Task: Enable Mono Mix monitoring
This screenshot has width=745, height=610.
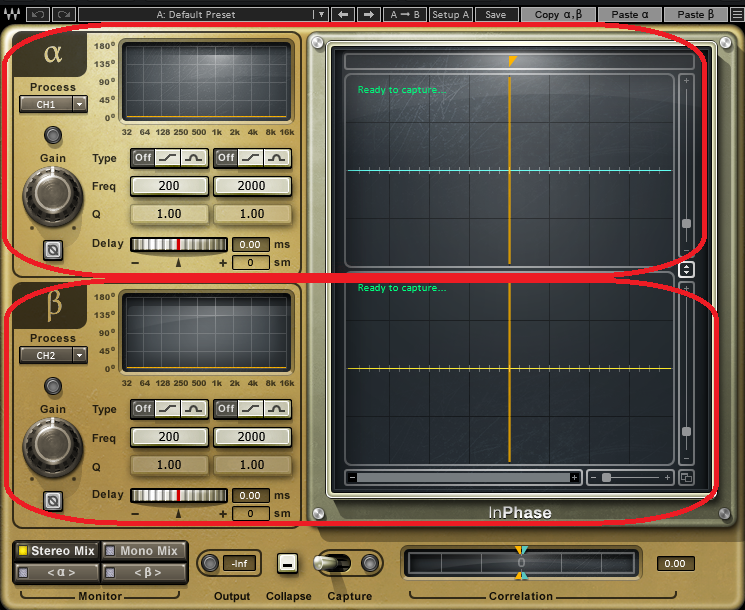Action: point(144,551)
